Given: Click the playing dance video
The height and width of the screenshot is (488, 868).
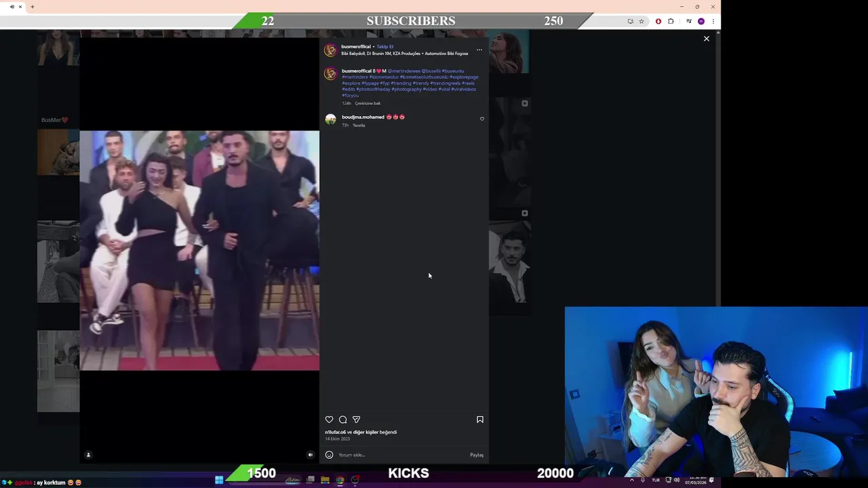Looking at the screenshot, I should [199, 250].
